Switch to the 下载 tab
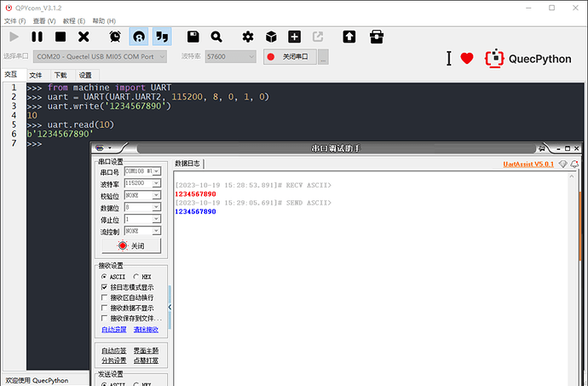The height and width of the screenshot is (386, 588). (60, 75)
